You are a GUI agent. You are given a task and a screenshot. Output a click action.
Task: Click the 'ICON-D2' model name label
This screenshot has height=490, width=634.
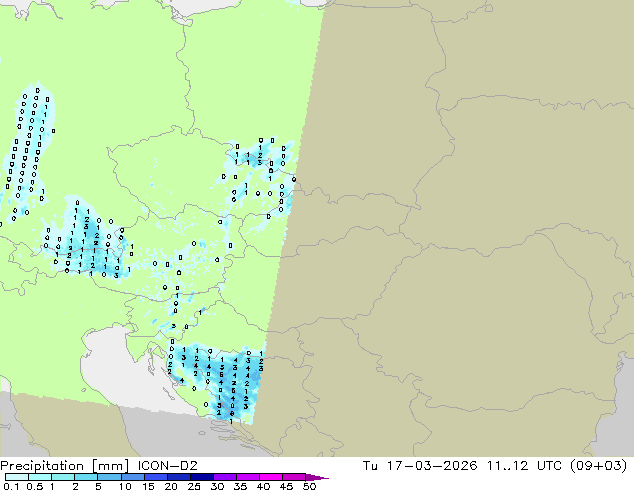point(168,466)
